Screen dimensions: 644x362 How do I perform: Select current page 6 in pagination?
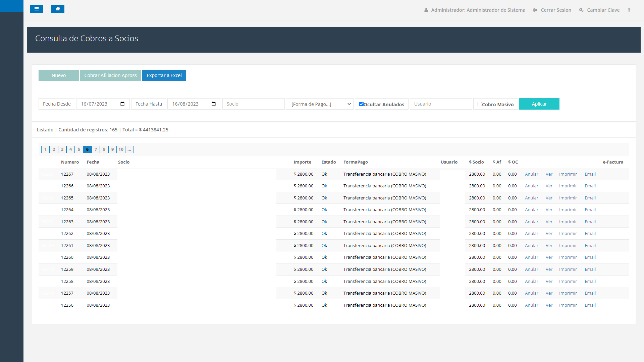(x=87, y=149)
